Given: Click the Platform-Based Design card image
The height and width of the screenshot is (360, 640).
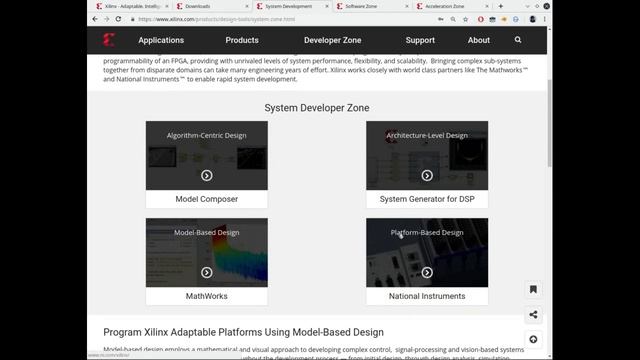Looking at the screenshot, I should tap(427, 252).
